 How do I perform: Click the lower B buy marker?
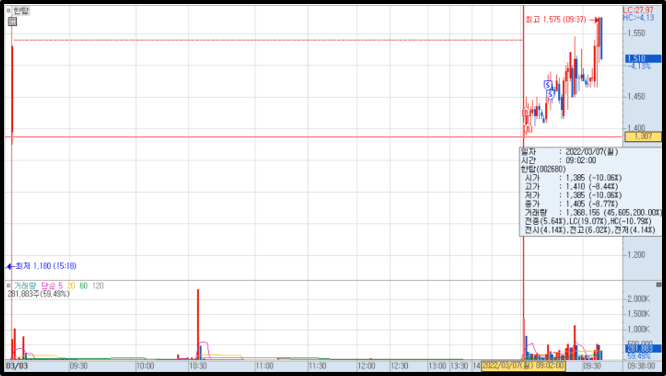[528, 128]
